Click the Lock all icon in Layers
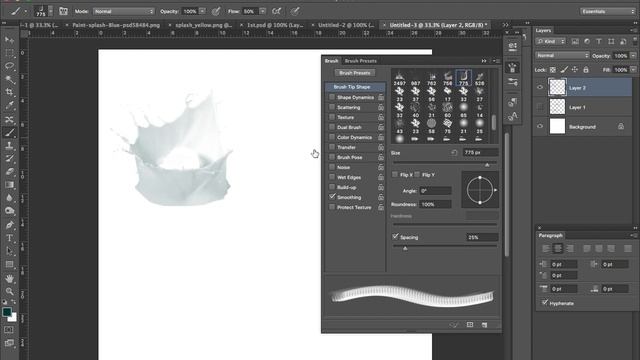This screenshot has height=360, width=640. coord(586,70)
